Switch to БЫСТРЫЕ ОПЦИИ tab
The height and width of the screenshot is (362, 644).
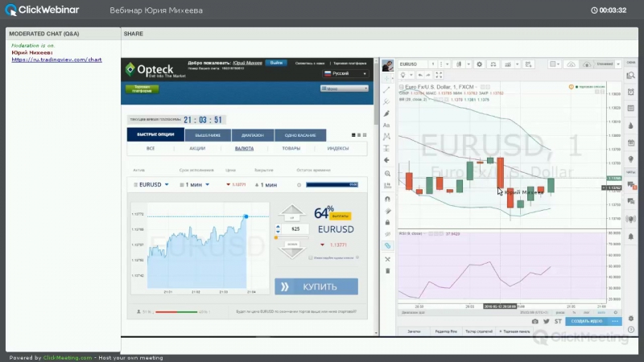coord(155,134)
